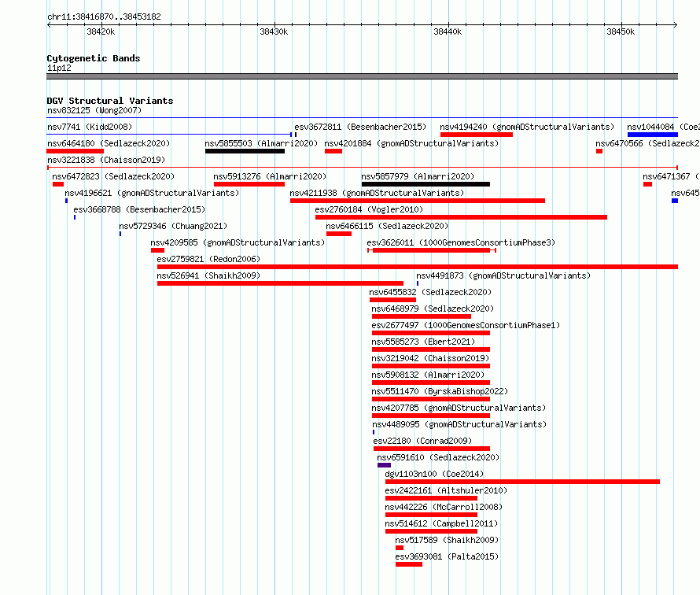Select nsv4196621 gnomAD variant label
Viewport: 700px width, 595px height.
(152, 193)
